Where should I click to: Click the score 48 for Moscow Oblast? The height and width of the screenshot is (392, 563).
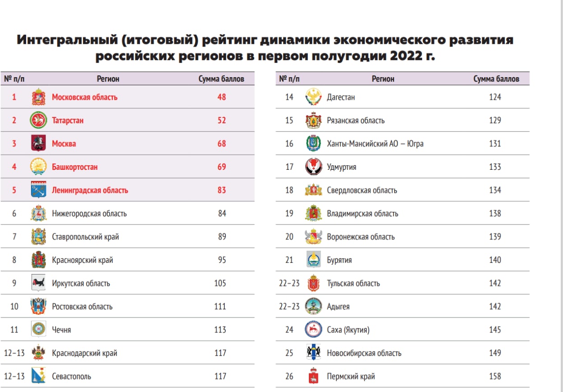click(x=221, y=97)
